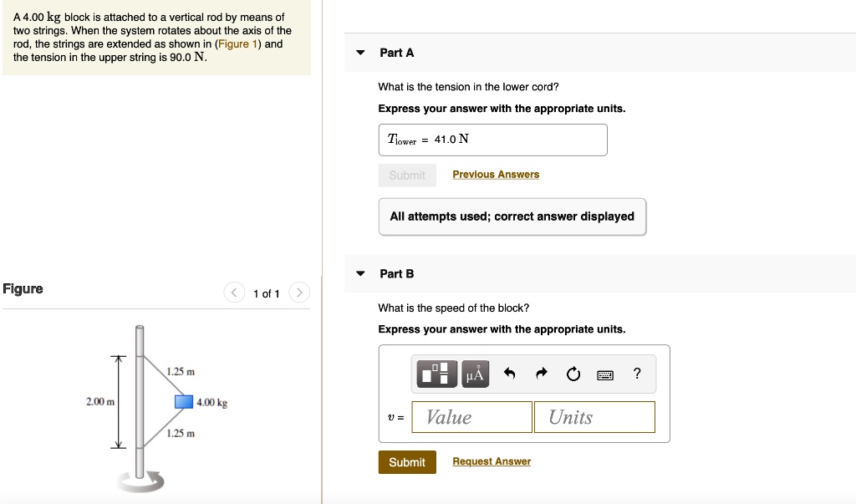Click the Request Answer link
The height and width of the screenshot is (504, 856).
point(492,461)
